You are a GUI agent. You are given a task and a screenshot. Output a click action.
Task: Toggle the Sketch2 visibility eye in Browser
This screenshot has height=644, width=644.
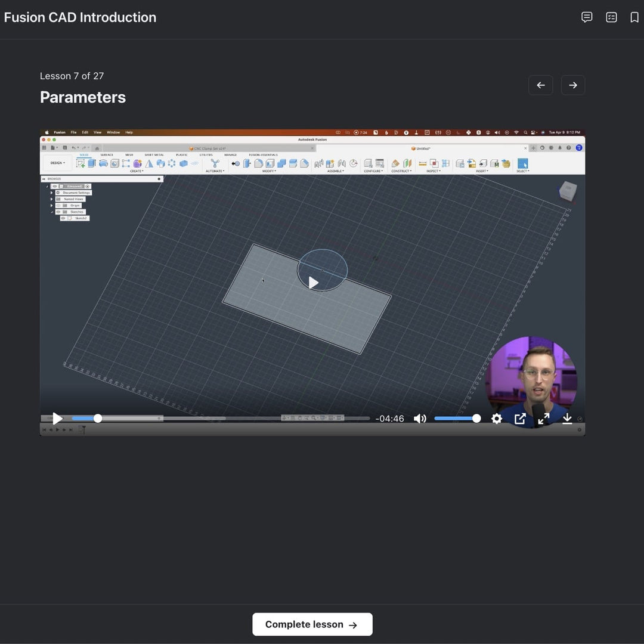(63, 218)
